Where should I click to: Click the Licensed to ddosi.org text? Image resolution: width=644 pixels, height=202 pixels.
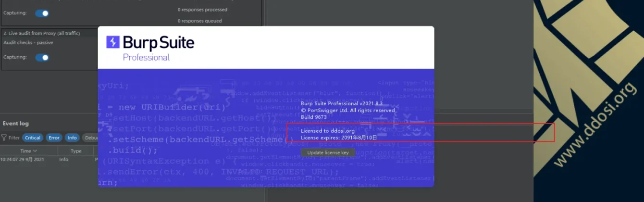(x=327, y=130)
